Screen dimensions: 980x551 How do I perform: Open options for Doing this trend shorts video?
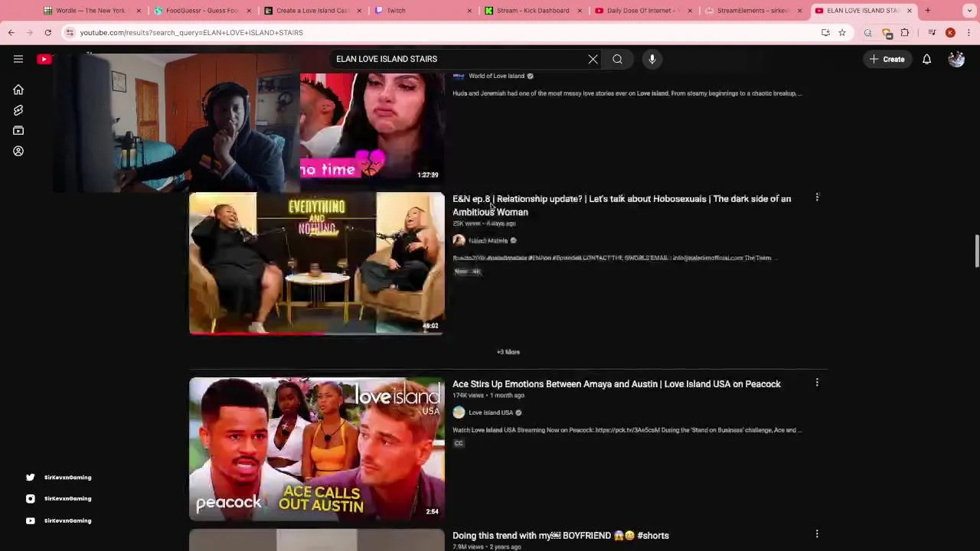[x=817, y=533]
